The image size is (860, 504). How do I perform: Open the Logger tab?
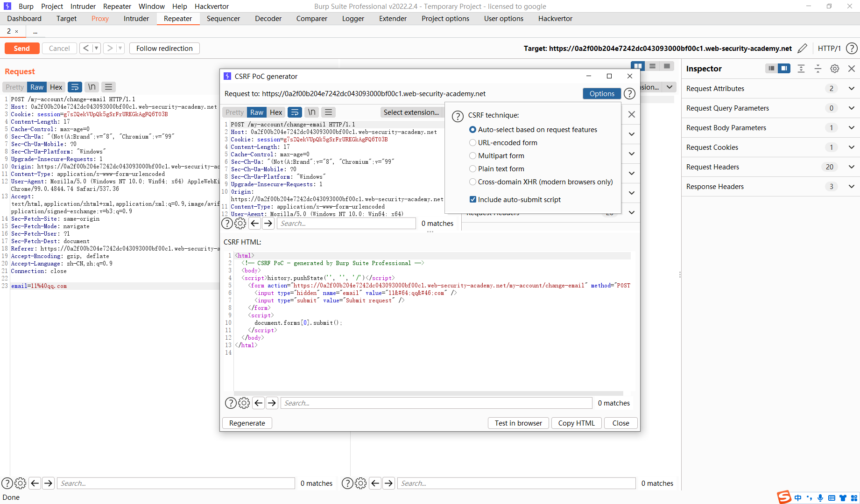(353, 19)
